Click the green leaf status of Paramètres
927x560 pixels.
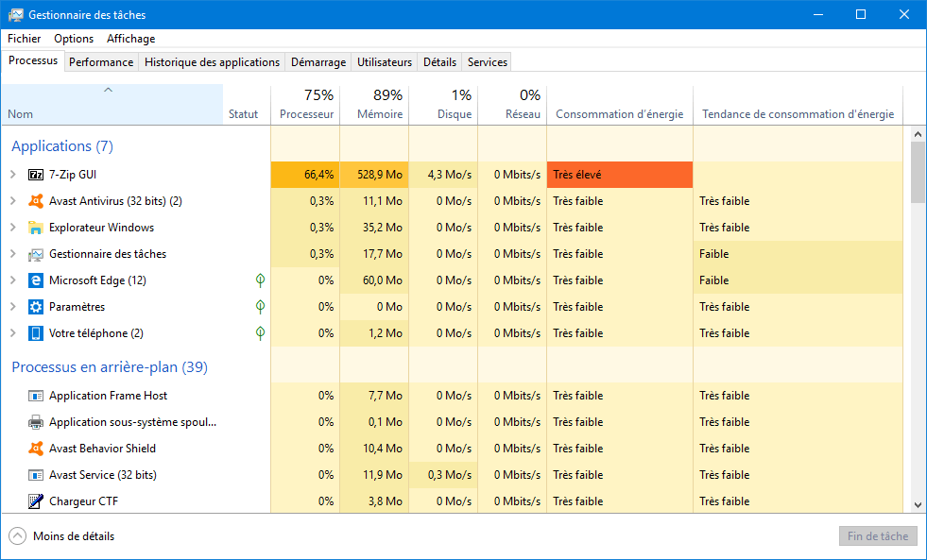pyautogui.click(x=260, y=307)
